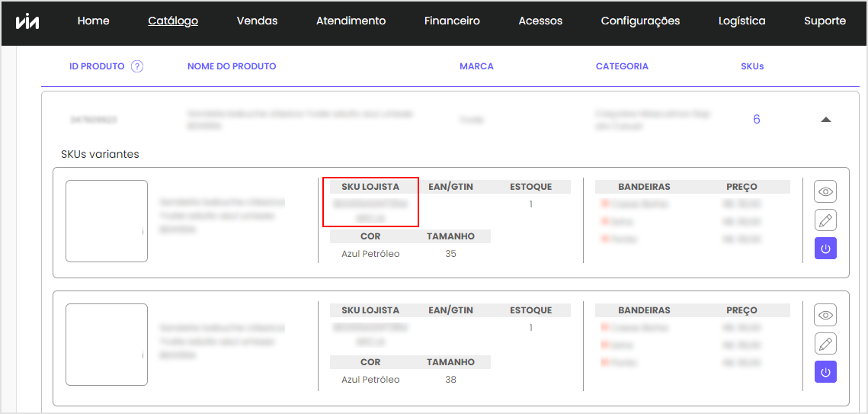868x414 pixels.
Task: Toggle power button for size 38 SKU
Action: pyautogui.click(x=825, y=372)
